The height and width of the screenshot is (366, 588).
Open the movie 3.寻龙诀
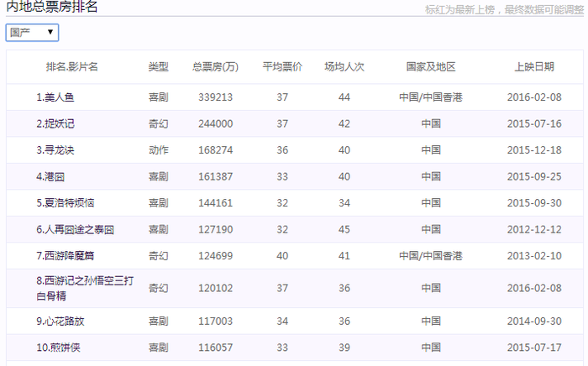pyautogui.click(x=55, y=150)
